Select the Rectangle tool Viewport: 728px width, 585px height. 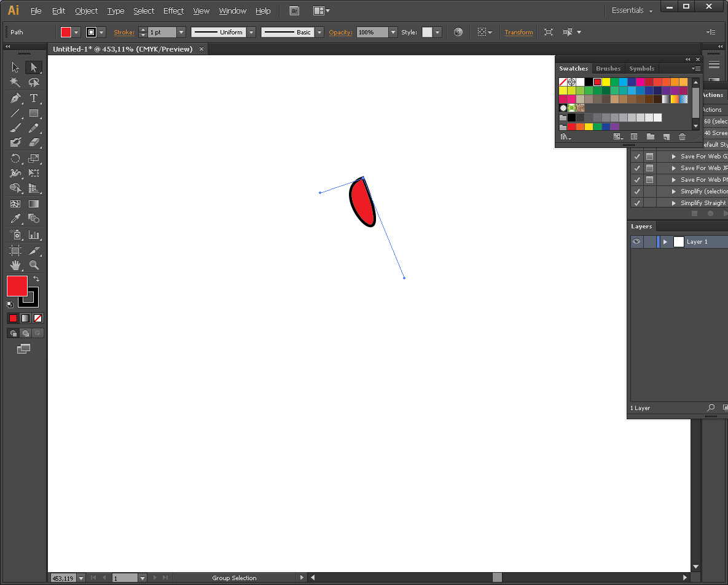point(33,113)
